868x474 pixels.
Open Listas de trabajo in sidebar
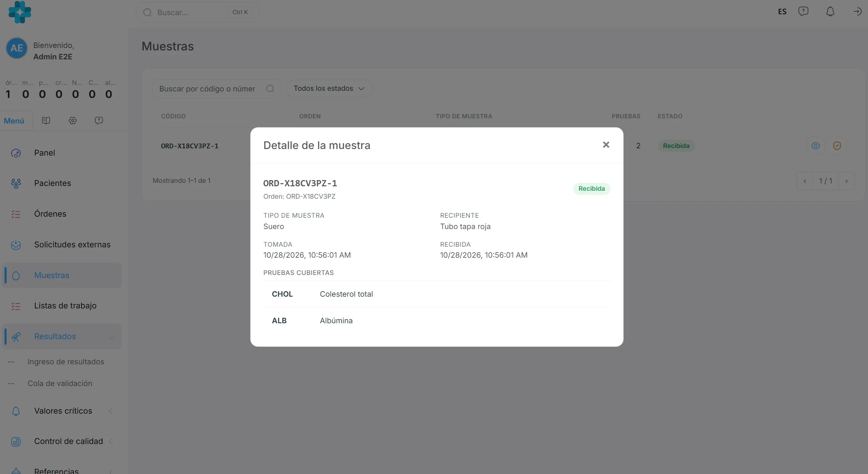62,306
